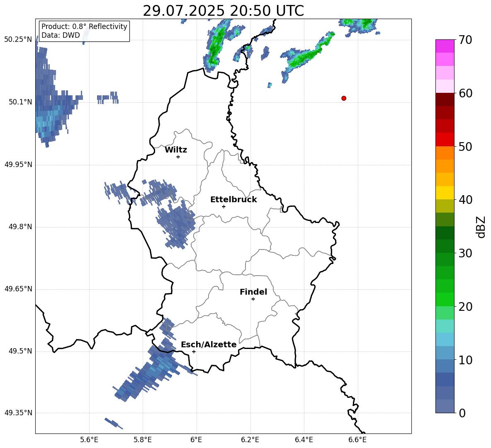Viewport: 491px width, 448px height.
Task: Click longitude label 5.8°E
Action: (143, 440)
